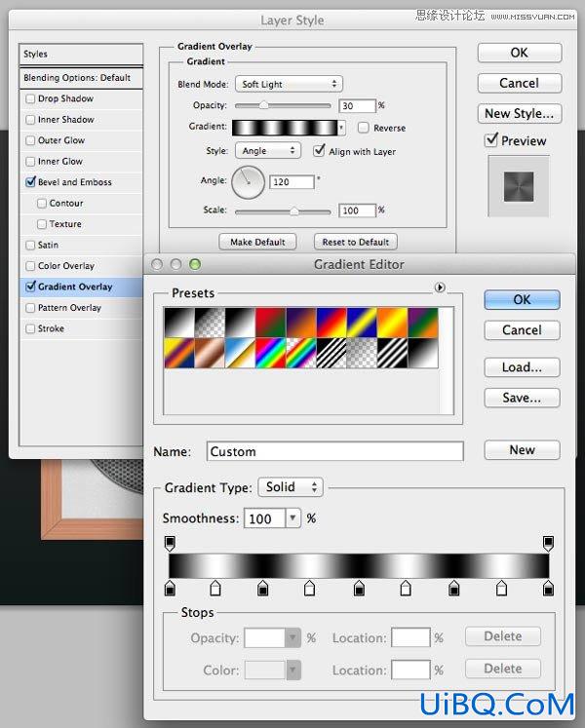Image resolution: width=585 pixels, height=728 pixels.
Task: Click the Scale slider track
Action: pyautogui.click(x=283, y=211)
